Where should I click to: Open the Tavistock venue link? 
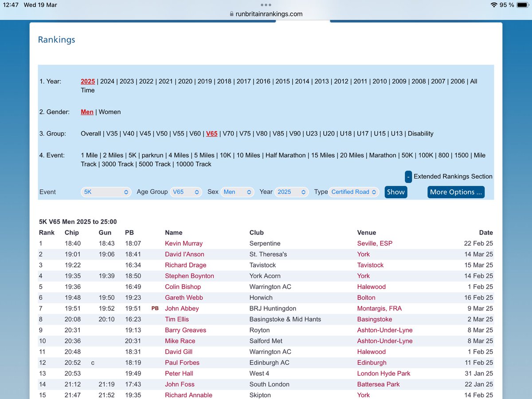371,265
